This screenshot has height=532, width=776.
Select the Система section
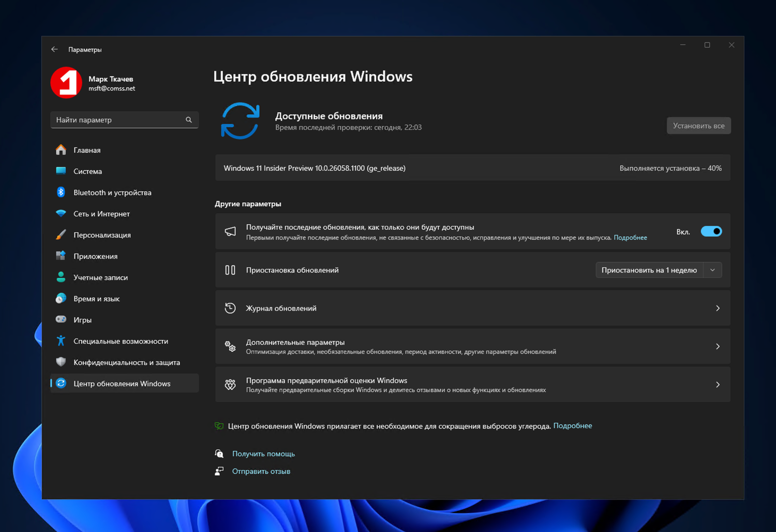[x=87, y=171]
